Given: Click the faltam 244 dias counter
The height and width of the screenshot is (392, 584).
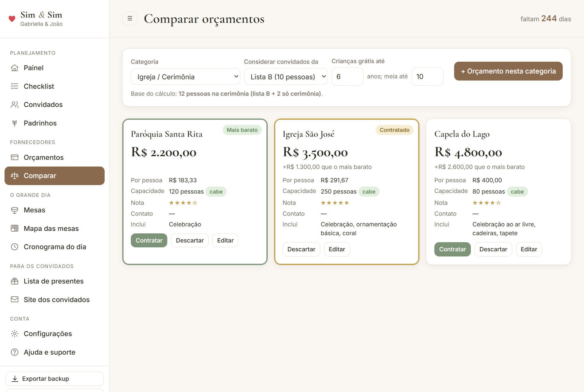Looking at the screenshot, I should point(546,19).
